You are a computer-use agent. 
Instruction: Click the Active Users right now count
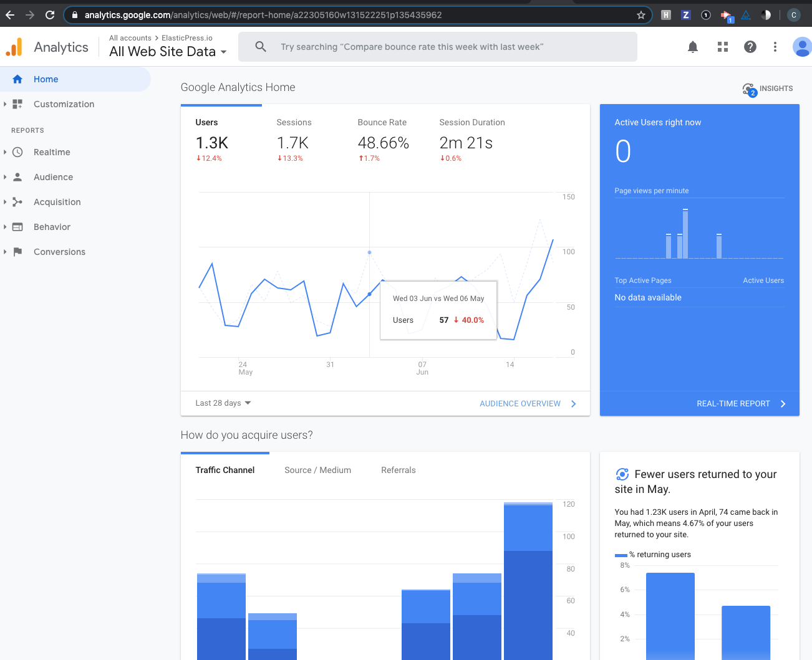623,151
